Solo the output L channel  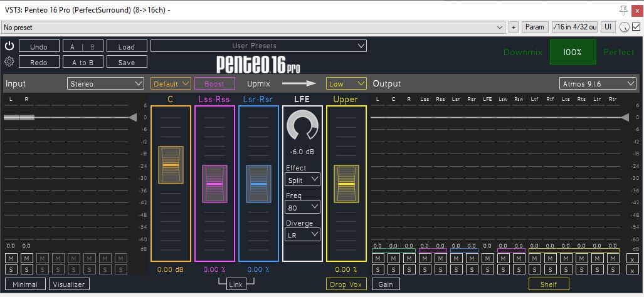click(377, 269)
